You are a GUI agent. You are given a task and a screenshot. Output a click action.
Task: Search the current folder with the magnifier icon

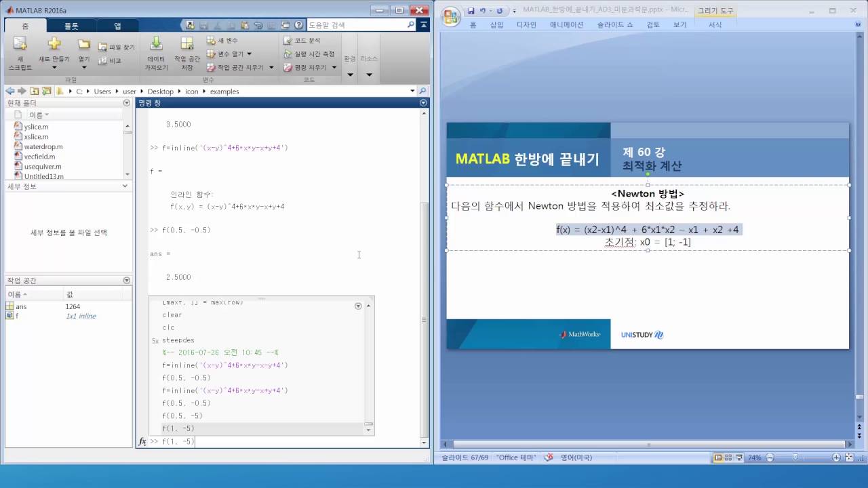pos(422,91)
